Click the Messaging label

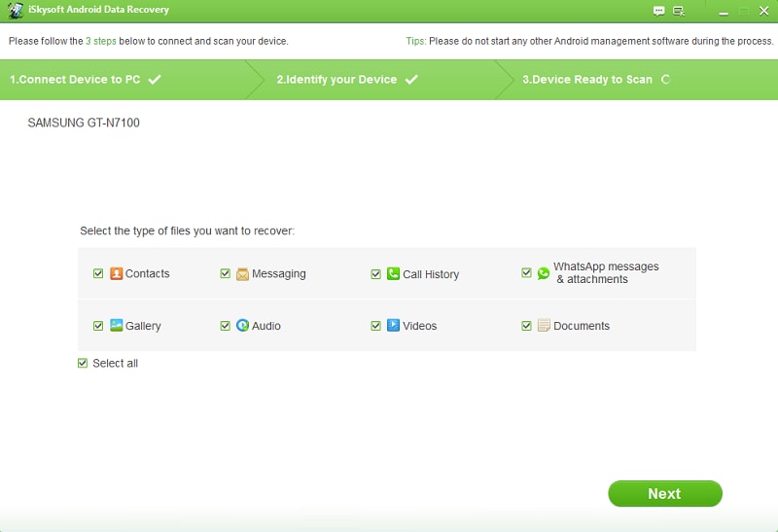click(279, 274)
